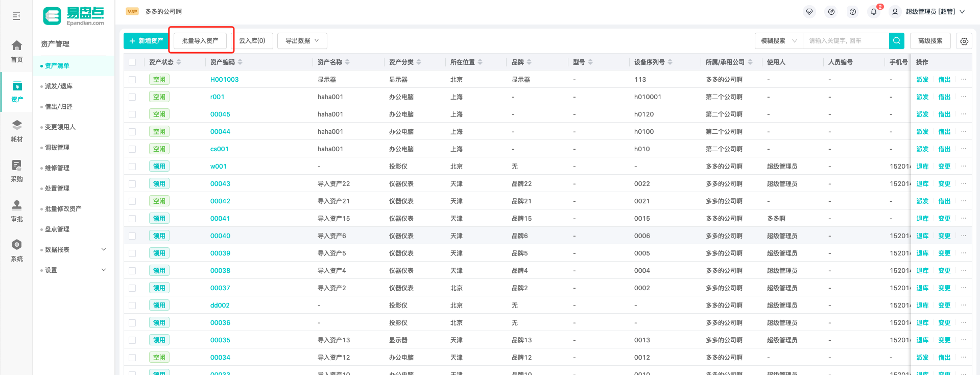
Task: Check the box for asset H001003
Action: 132,80
